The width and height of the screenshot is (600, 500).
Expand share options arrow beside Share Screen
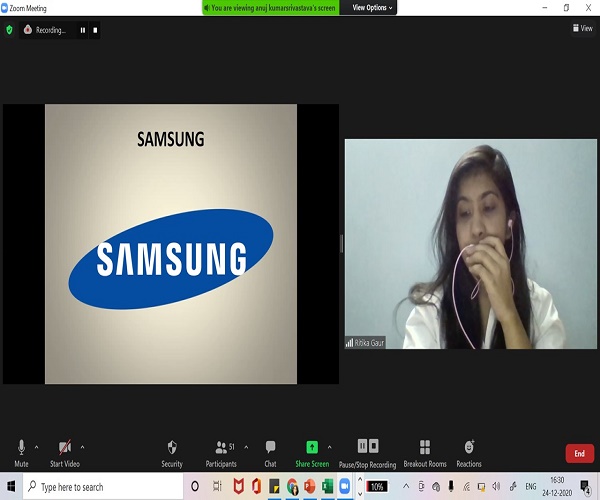coord(329,447)
